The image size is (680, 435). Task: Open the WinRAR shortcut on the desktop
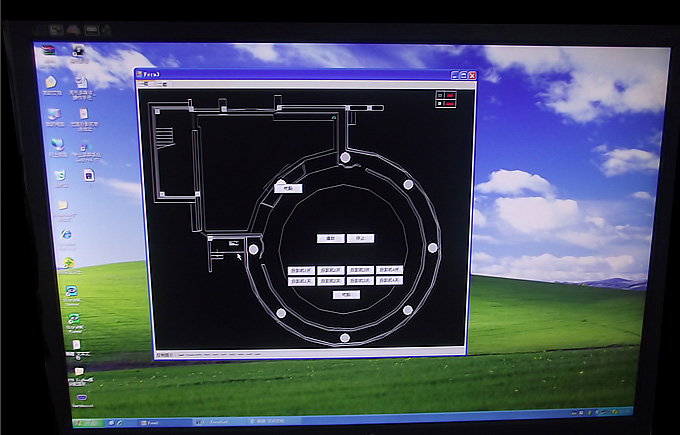click(50, 50)
